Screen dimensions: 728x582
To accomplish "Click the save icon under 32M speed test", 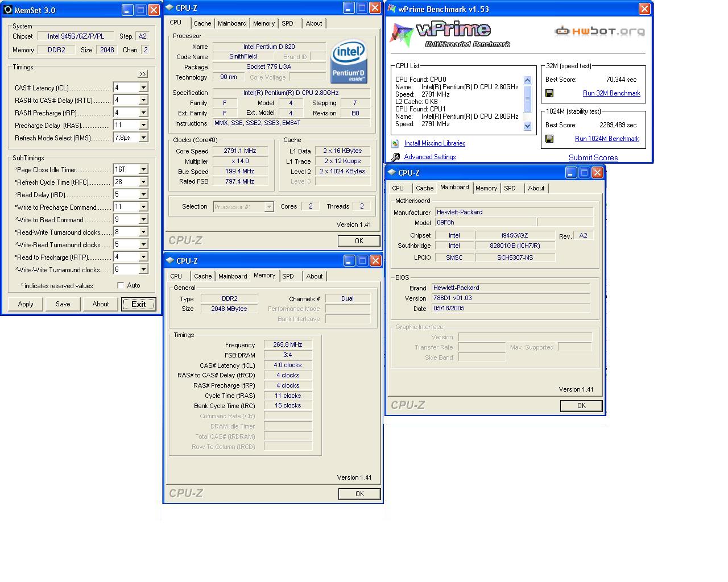I will pos(549,93).
